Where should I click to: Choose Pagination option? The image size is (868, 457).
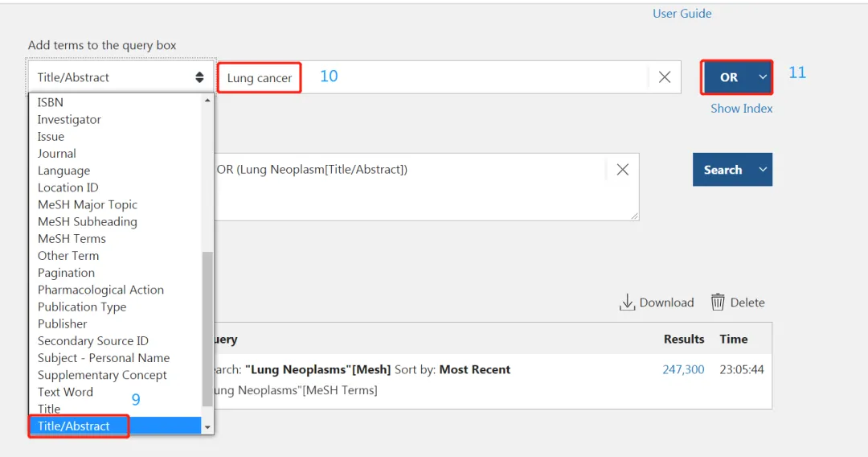[116, 273]
